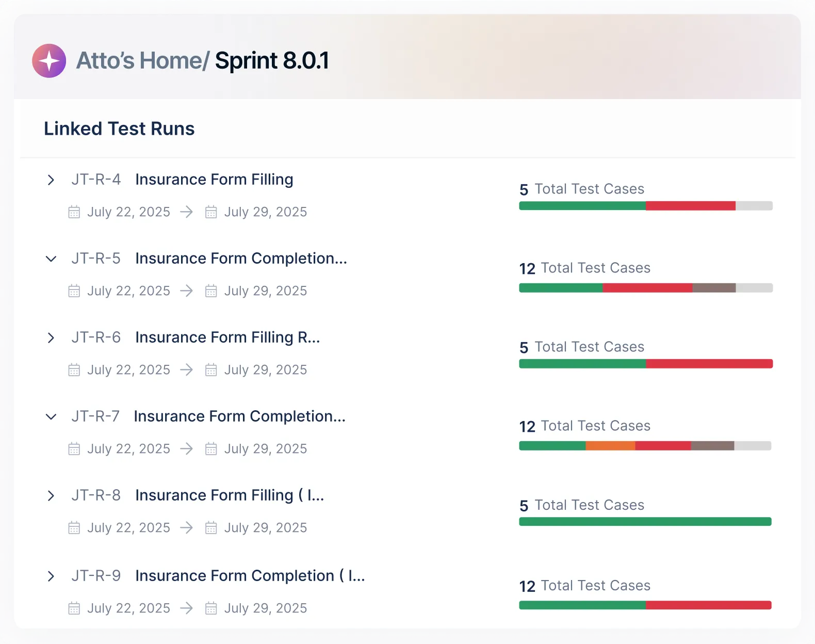
Task: Click start date calendar icon for JT-R-4
Action: point(74,212)
